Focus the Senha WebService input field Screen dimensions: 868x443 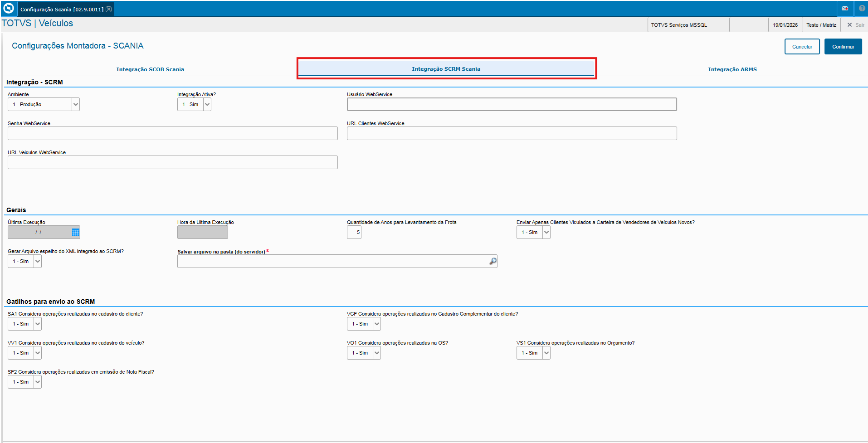pyautogui.click(x=172, y=133)
